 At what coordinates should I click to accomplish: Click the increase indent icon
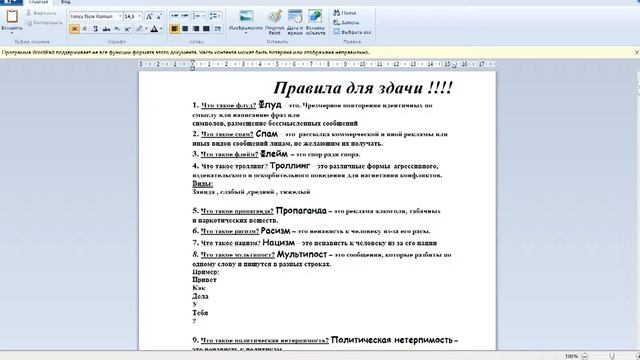point(185,16)
